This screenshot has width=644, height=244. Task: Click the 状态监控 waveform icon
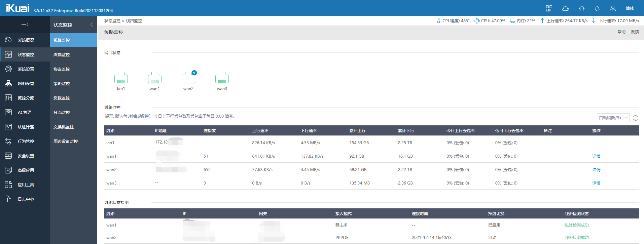pos(8,54)
